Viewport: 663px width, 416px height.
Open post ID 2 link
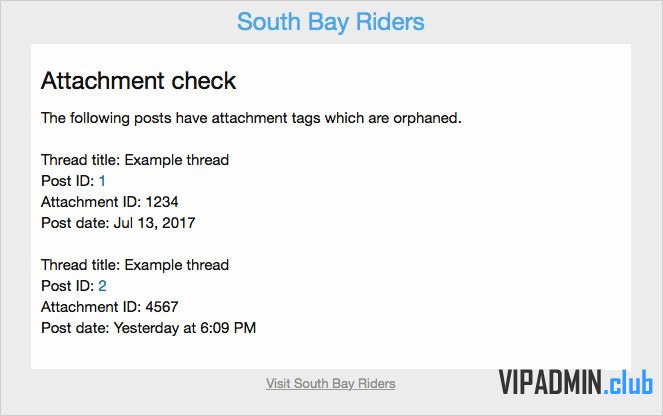click(102, 286)
